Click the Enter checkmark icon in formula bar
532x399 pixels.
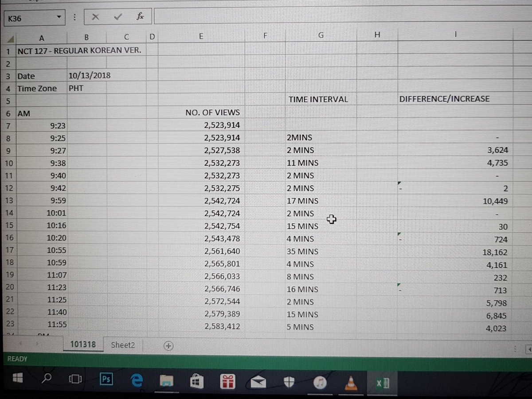[x=118, y=17]
